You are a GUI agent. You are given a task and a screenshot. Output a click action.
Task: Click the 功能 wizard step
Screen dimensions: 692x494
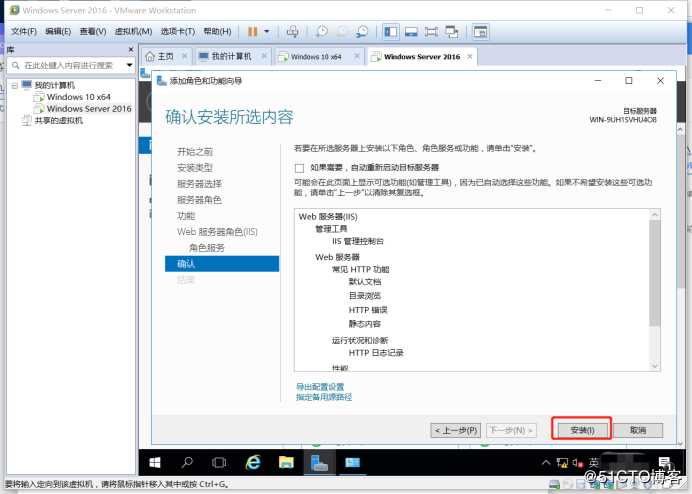(x=186, y=215)
